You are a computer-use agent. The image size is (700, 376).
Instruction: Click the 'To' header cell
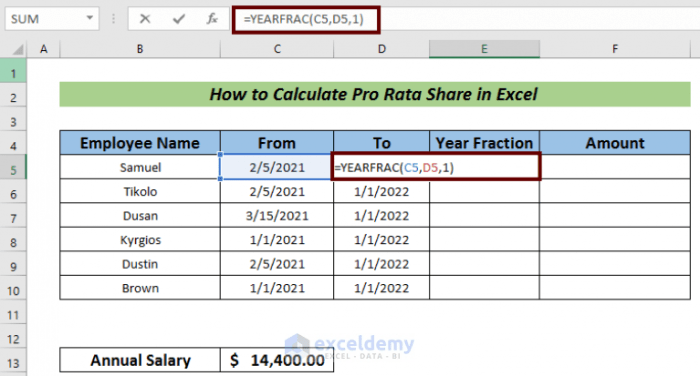382,143
